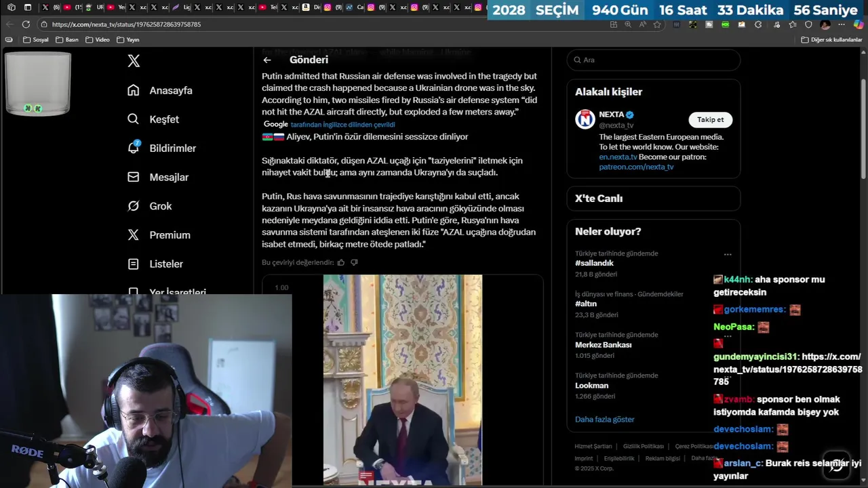Open the Lookman trending topic

coord(591,385)
